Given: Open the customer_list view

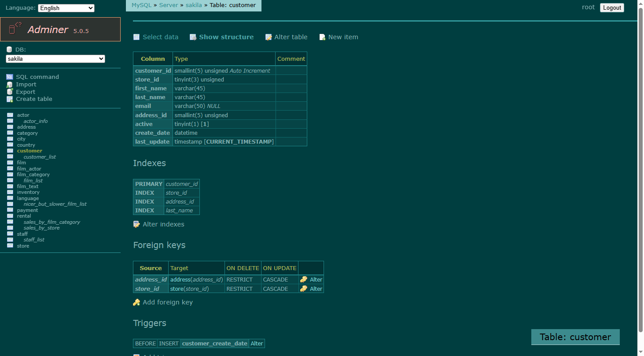Looking at the screenshot, I should pos(40,157).
